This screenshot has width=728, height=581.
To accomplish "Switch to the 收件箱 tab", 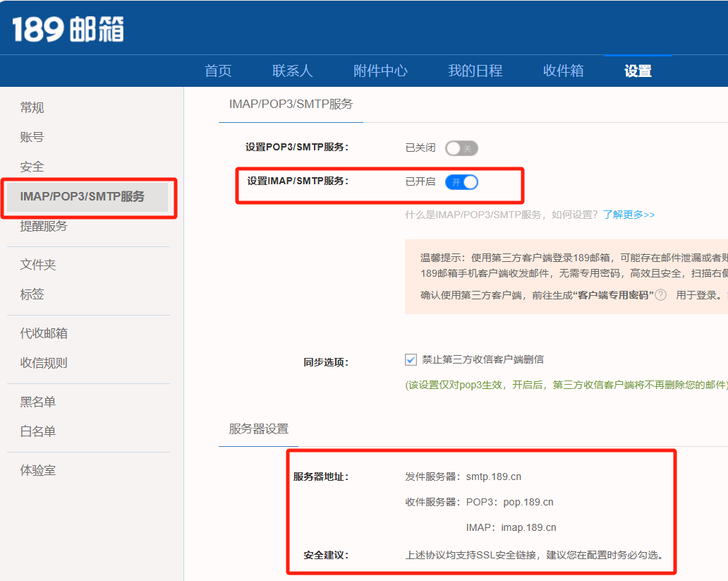I will [563, 71].
